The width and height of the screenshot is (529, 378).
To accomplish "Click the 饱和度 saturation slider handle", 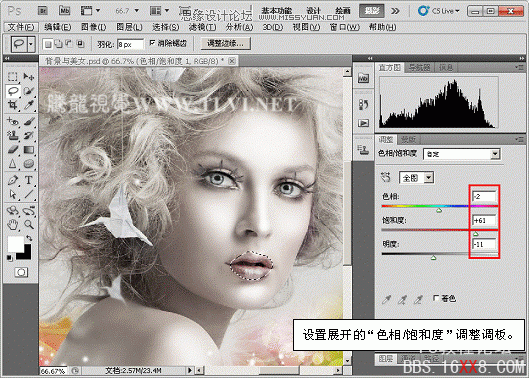I will tap(476, 234).
